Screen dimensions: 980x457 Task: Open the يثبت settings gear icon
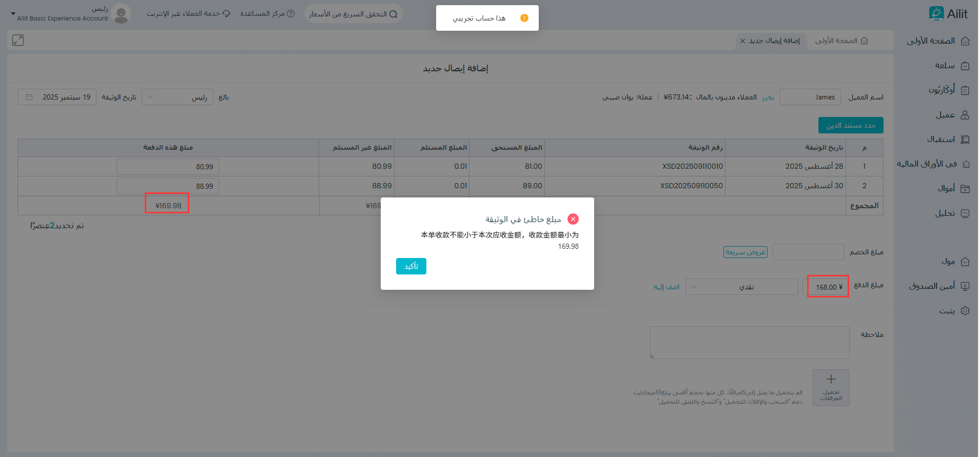click(x=965, y=311)
